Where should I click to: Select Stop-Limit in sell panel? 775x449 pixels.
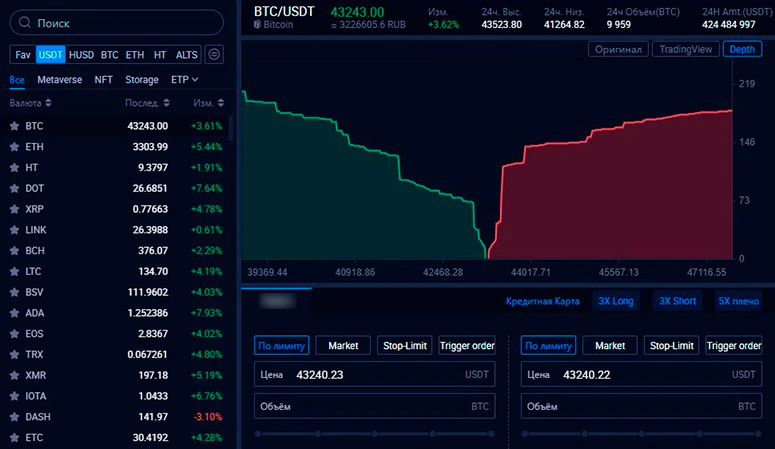(x=672, y=346)
